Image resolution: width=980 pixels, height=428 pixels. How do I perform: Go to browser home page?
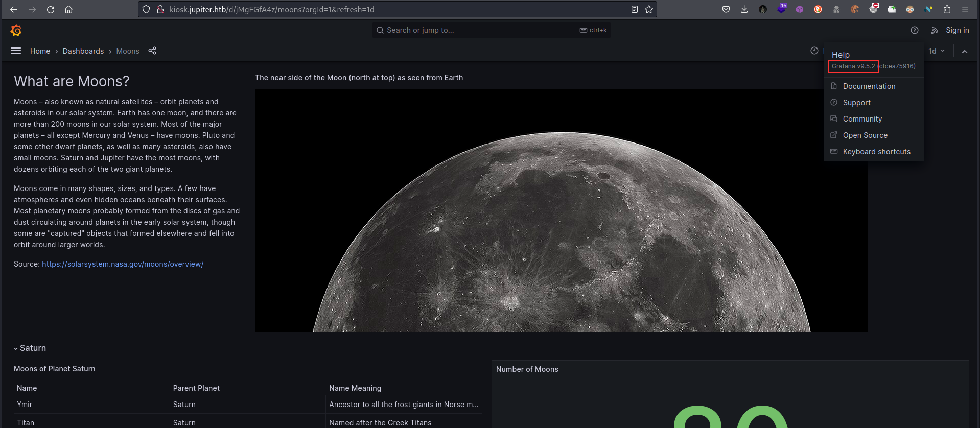[x=69, y=9]
